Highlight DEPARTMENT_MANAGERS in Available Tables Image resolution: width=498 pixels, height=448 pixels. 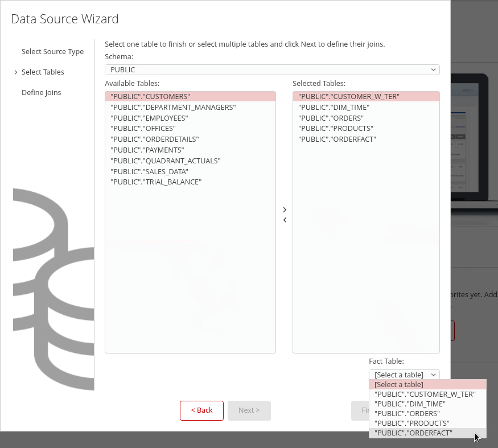[173, 108]
